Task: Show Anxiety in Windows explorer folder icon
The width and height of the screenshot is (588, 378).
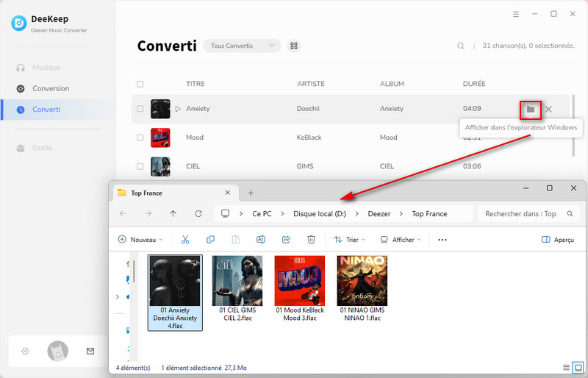Action: point(530,110)
